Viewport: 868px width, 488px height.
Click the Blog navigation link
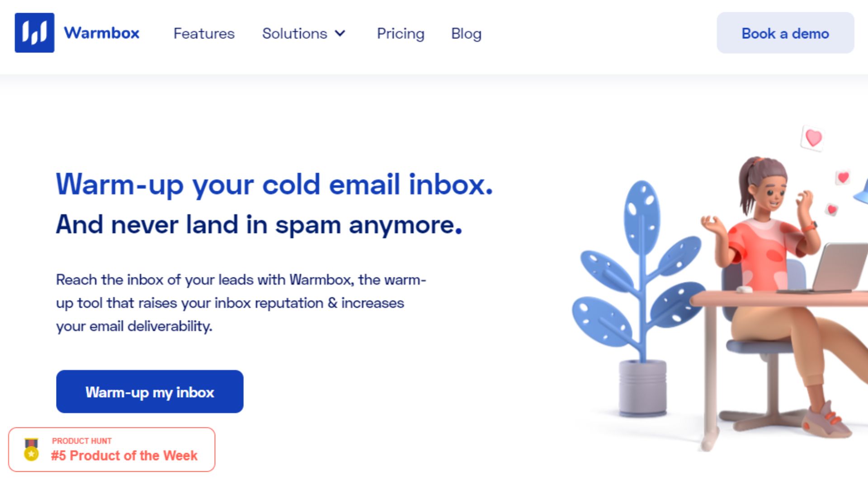(x=467, y=33)
